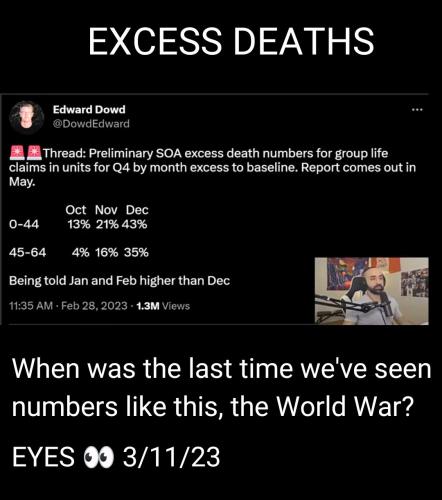This screenshot has width=442, height=500.
Task: Open the streamer webcam video thumbnail
Action: [x=372, y=291]
